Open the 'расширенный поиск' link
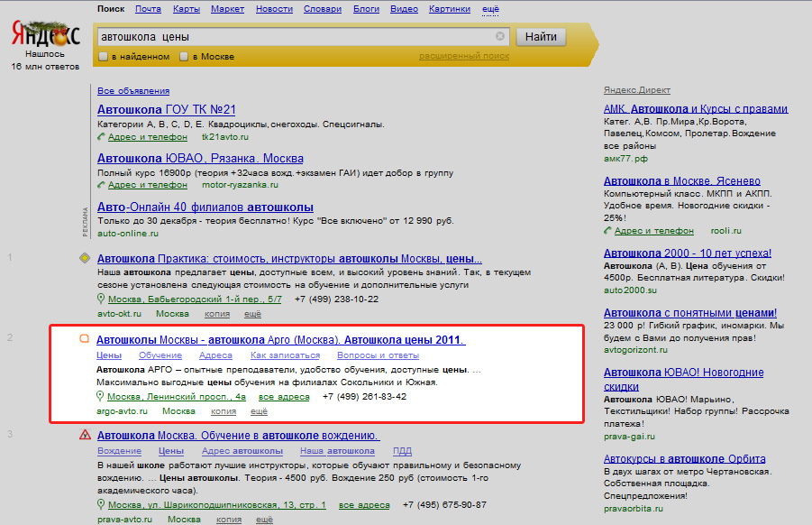Viewport: 812px width, 525px height. pyautogui.click(x=464, y=55)
